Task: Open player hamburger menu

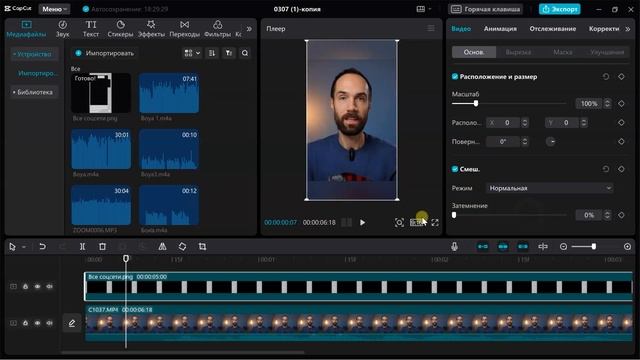Action: coord(431,28)
